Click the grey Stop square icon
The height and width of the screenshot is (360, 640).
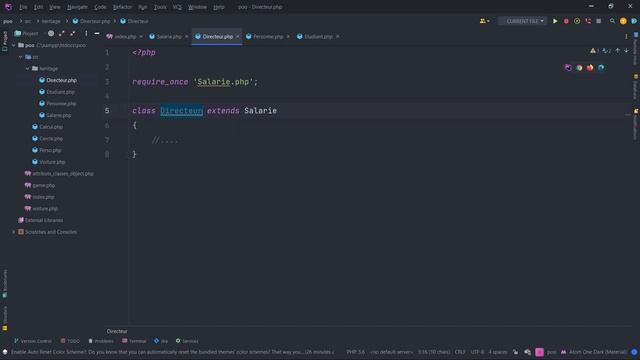(x=598, y=21)
